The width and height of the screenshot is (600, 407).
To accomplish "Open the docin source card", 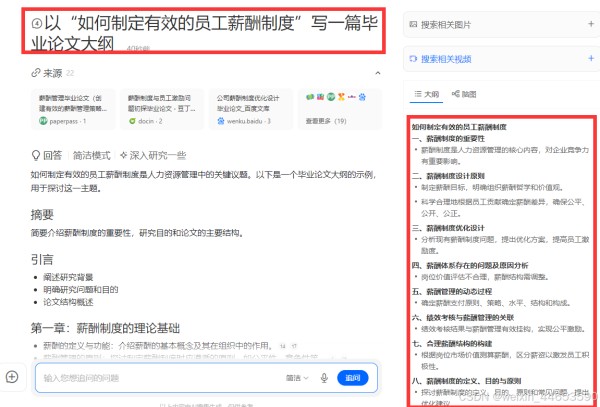I will tap(162, 109).
